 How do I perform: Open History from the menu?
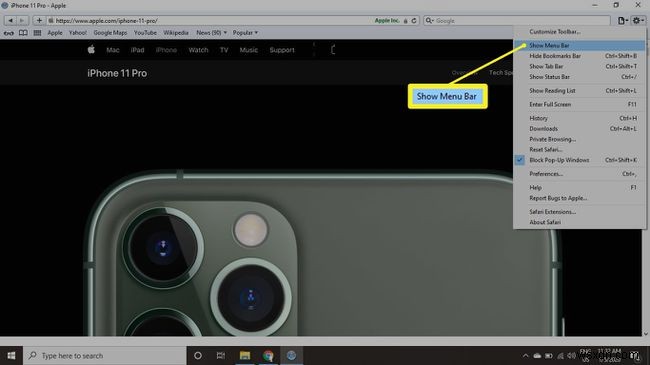tap(580, 118)
